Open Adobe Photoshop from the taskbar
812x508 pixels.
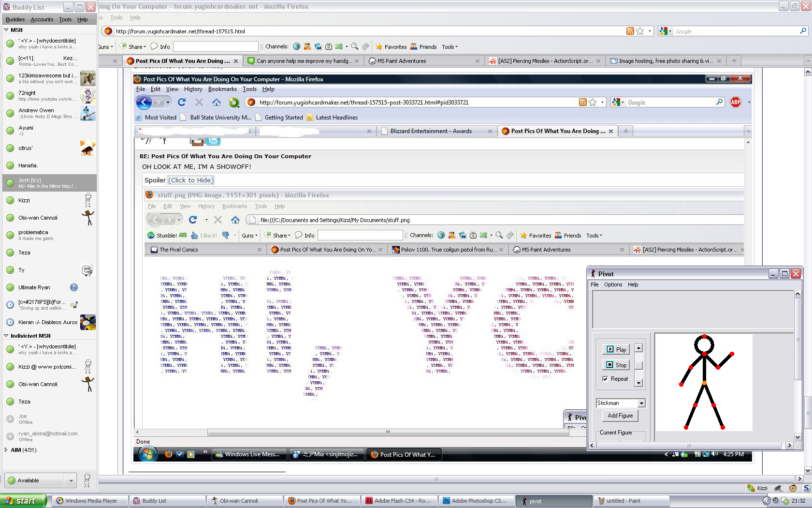[477, 501]
